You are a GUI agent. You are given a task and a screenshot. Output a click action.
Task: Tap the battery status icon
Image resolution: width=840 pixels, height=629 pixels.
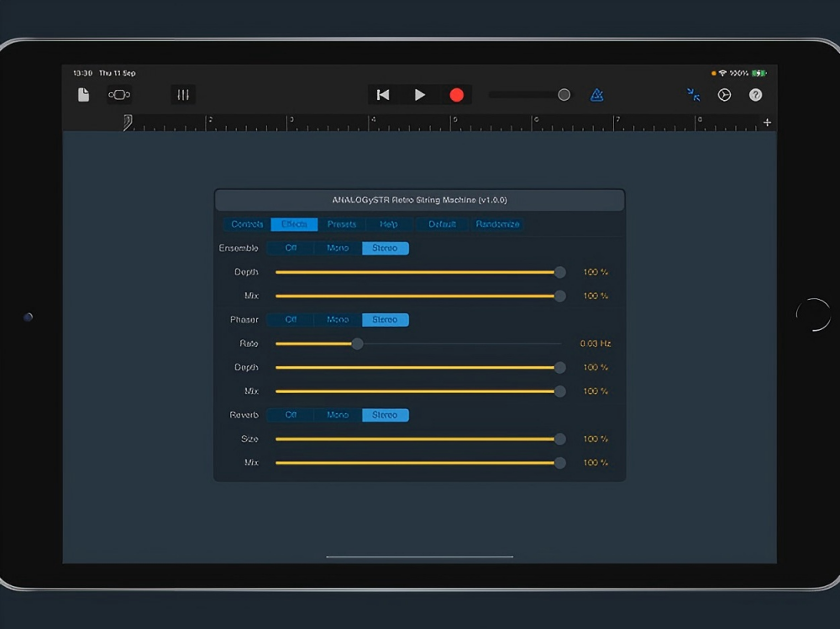(x=759, y=73)
